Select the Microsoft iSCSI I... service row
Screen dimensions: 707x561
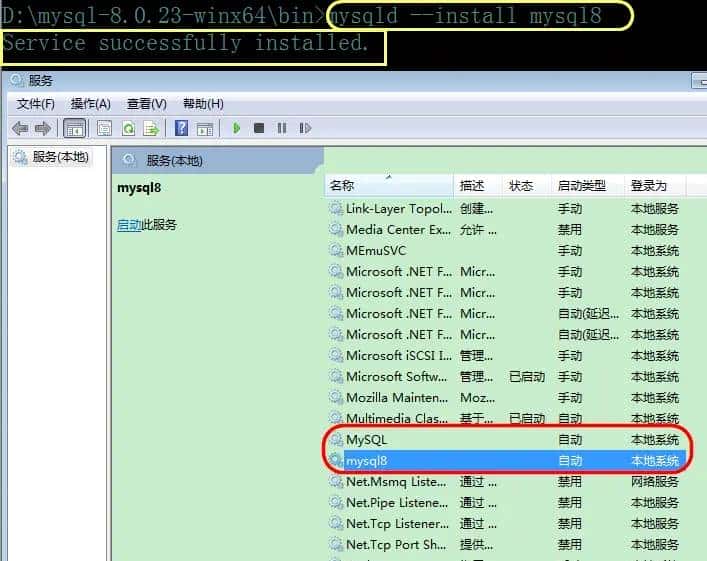pos(505,356)
